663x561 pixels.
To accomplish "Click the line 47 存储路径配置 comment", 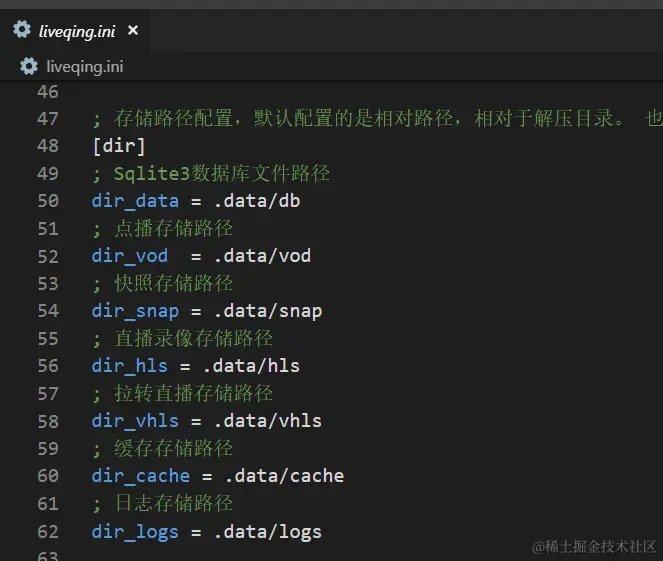I will [x=377, y=119].
